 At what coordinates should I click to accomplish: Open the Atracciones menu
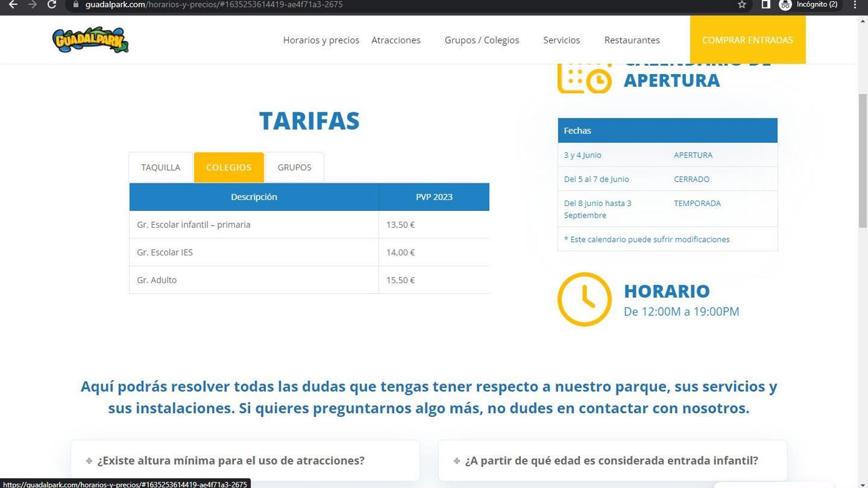tap(396, 40)
